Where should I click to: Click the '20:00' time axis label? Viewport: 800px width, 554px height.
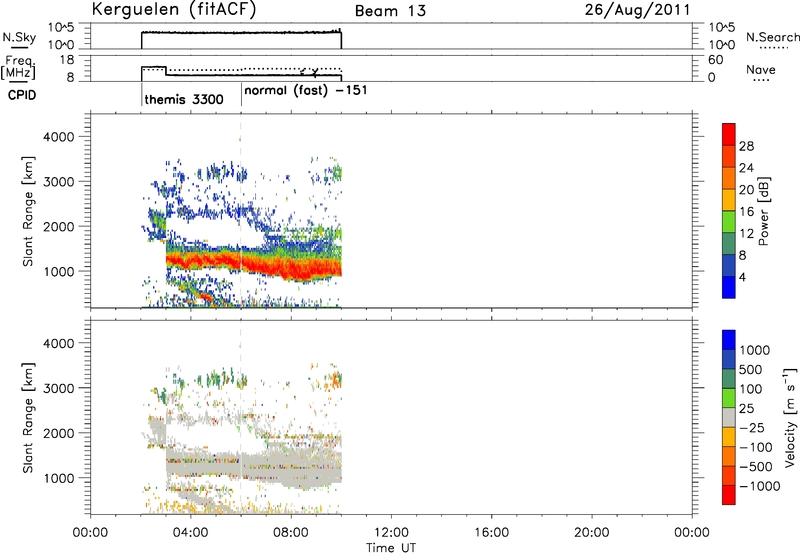coord(592,533)
